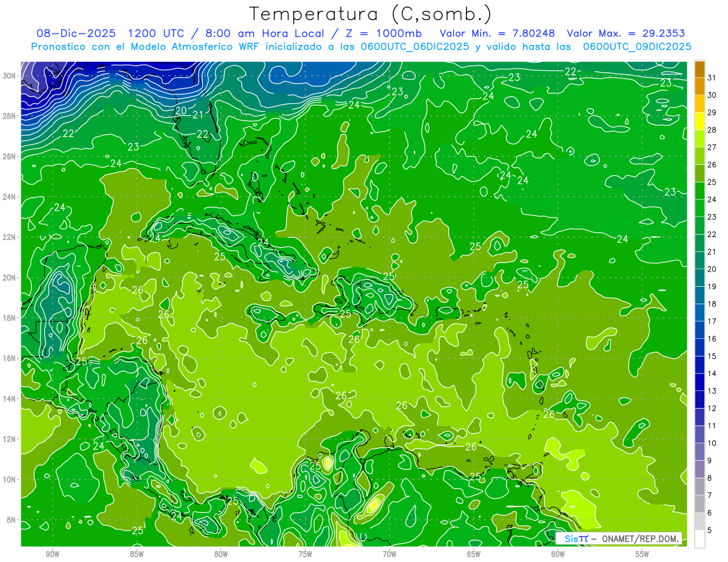728x562 pixels.
Task: Click the '5' value on the color scale
Action: tap(710, 530)
